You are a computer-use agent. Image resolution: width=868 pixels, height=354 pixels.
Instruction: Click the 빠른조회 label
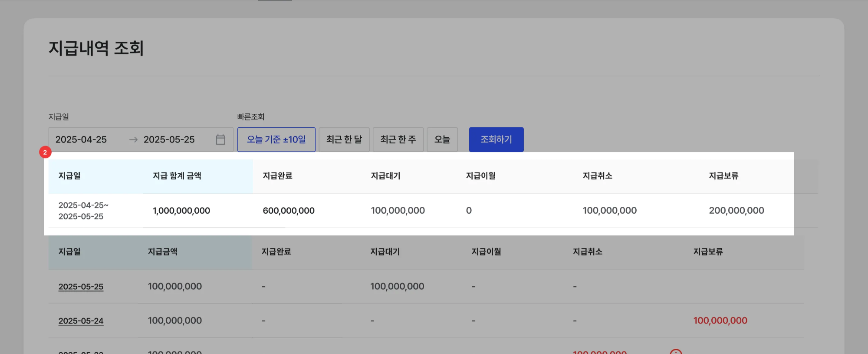point(251,117)
